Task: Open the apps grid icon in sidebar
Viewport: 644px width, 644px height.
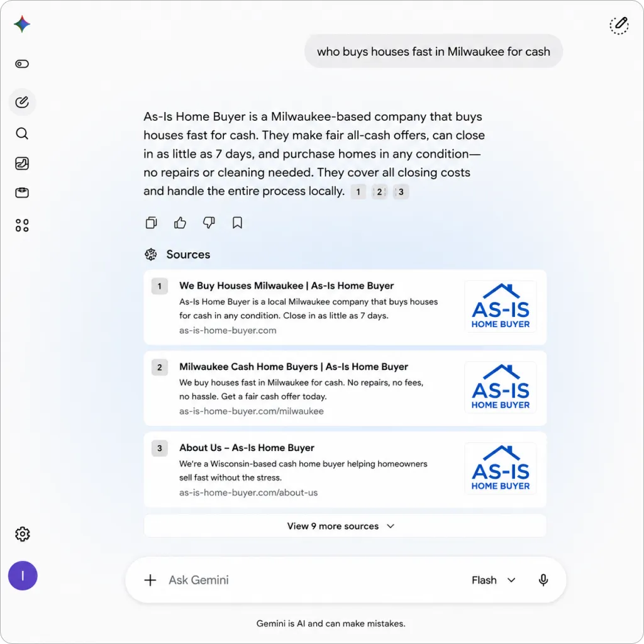Action: click(x=22, y=225)
